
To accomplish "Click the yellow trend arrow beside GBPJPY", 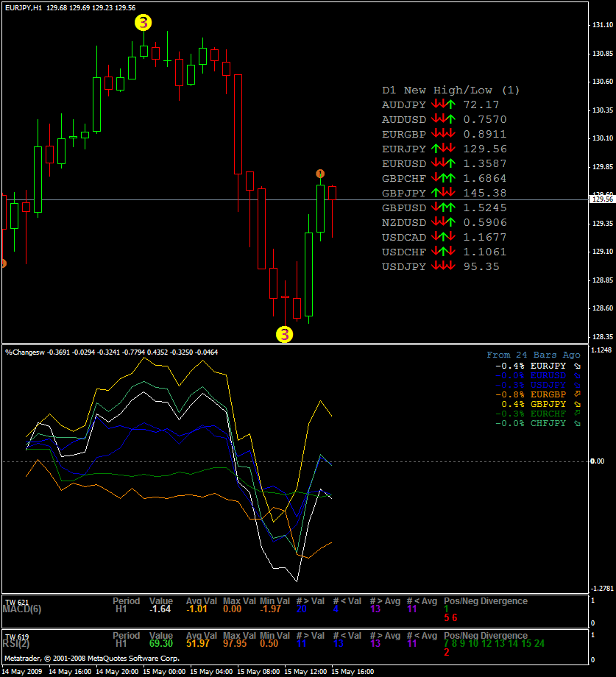I will coord(576,404).
